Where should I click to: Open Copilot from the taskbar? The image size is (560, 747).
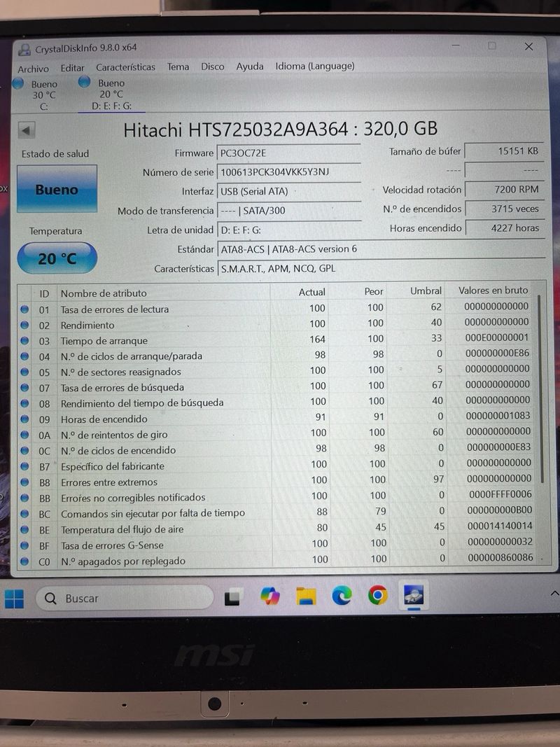[x=270, y=596]
